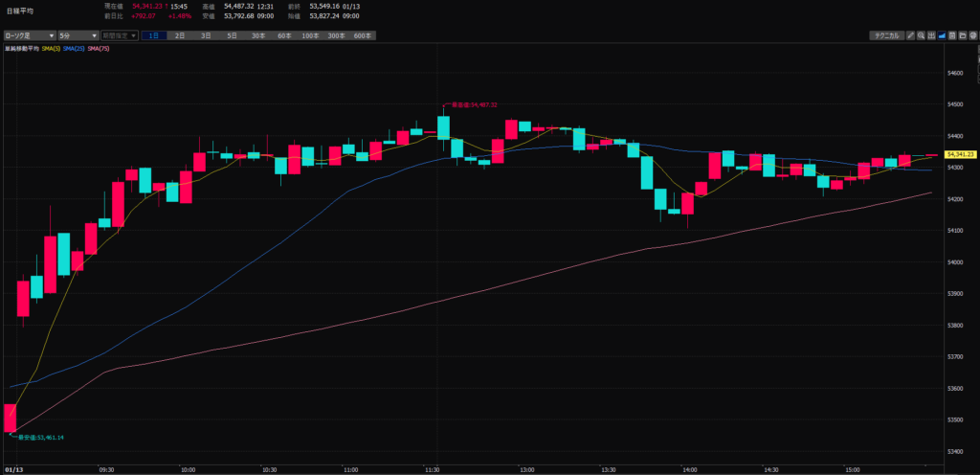Switch the range to 2日
Viewport: 980px width, 475px height.
click(180, 35)
